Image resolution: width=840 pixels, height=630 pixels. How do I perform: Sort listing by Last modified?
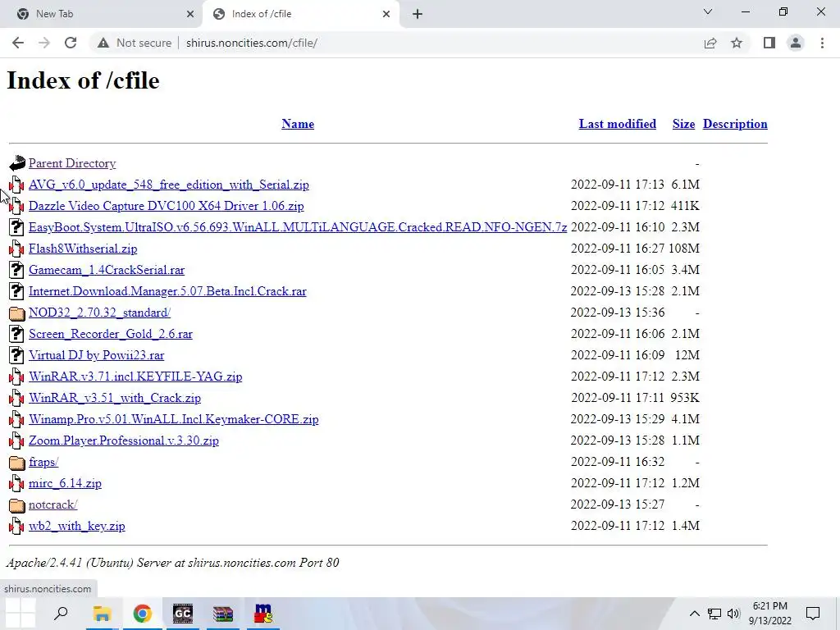(x=617, y=124)
